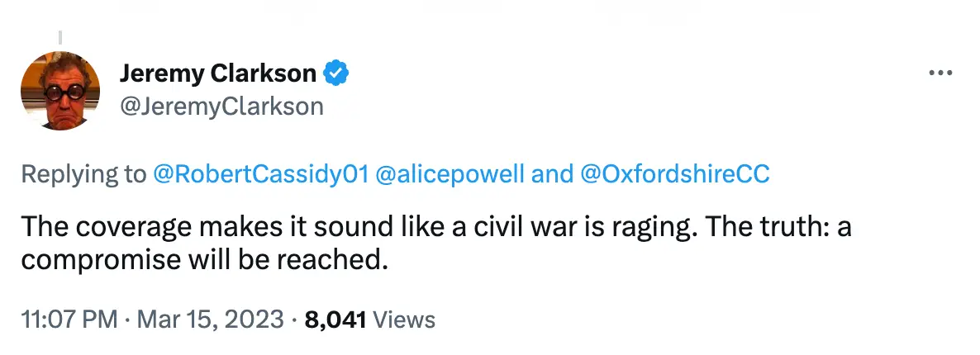Click Jeremy Clarkson's profile avatar photo

pyautogui.click(x=59, y=88)
